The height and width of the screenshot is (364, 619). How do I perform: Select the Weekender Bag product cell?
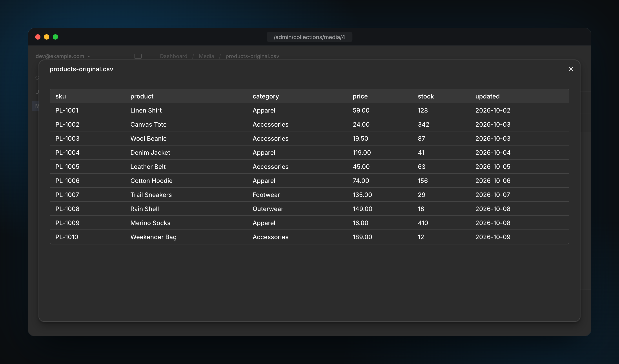[x=153, y=237]
